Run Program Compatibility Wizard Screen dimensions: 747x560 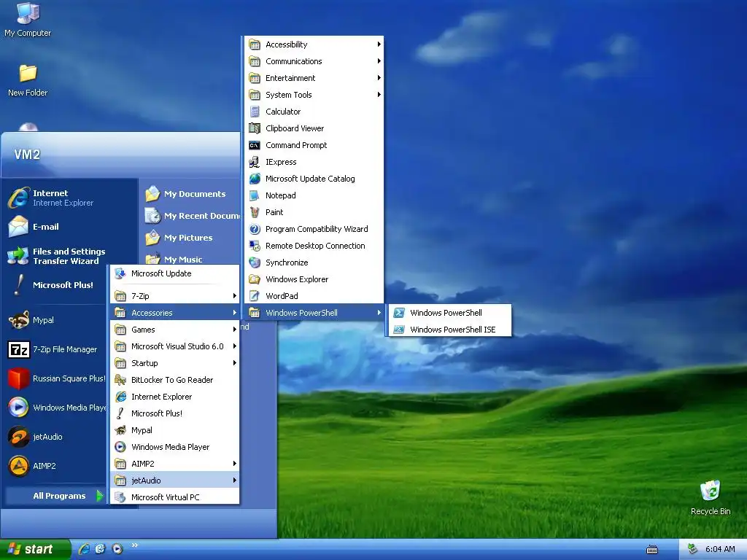[314, 228]
